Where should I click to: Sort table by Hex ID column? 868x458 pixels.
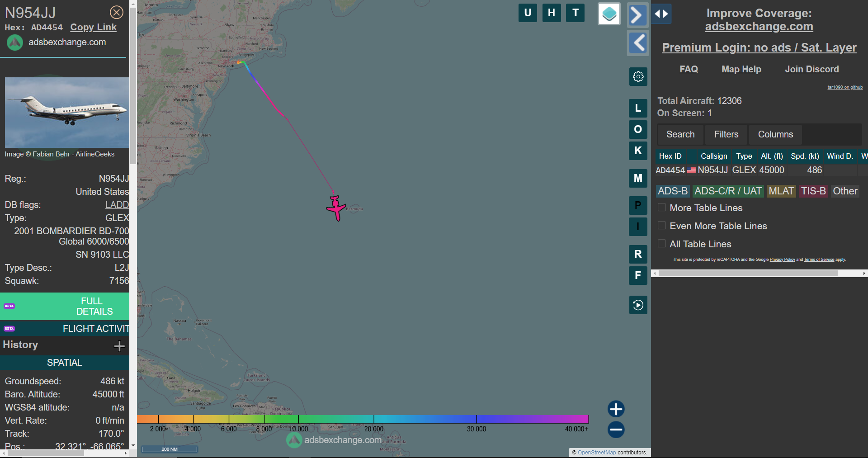[x=670, y=156]
